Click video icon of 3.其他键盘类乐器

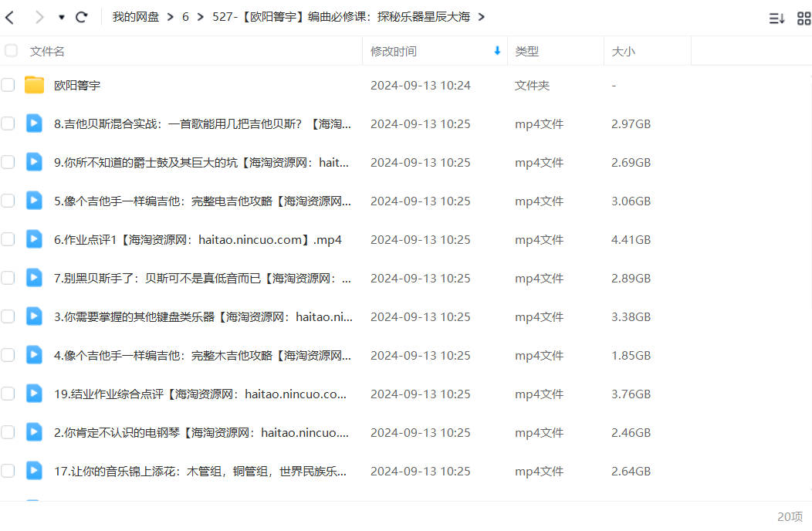click(x=34, y=316)
